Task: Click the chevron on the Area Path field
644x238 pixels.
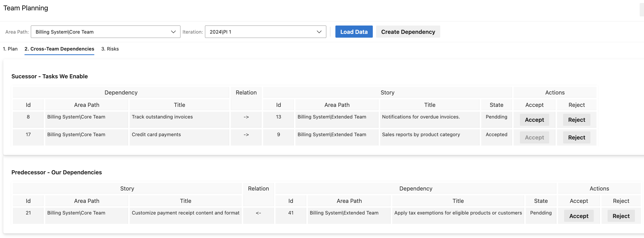Action: tap(173, 32)
